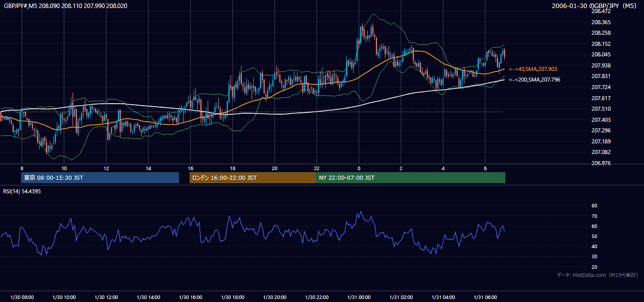The width and height of the screenshot is (644, 302).
Task: Click the RSI scale value 40
Action: click(x=594, y=246)
